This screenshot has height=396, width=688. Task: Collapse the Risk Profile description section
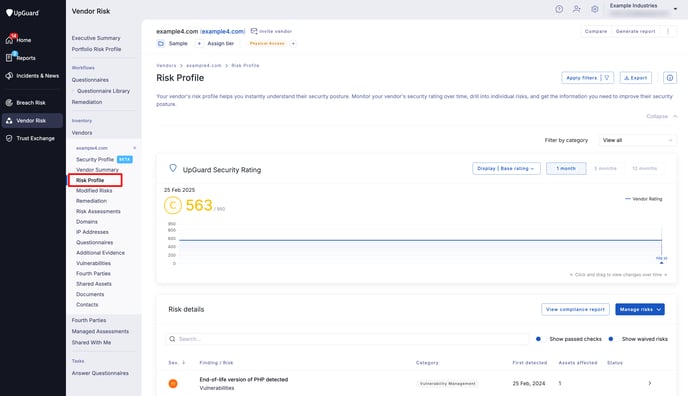point(662,116)
